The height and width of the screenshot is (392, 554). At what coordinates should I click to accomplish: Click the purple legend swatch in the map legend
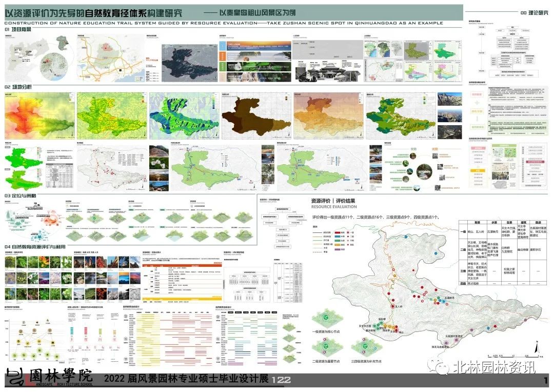point(337,249)
